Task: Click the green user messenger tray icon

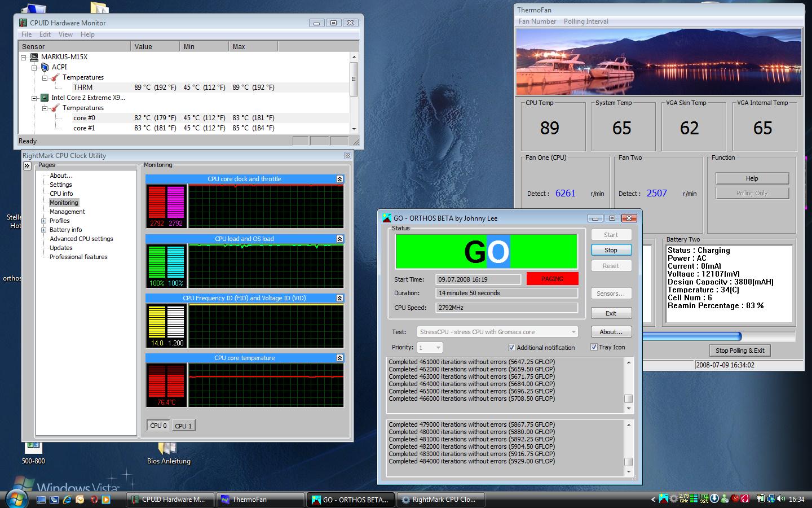Action: coord(725,499)
